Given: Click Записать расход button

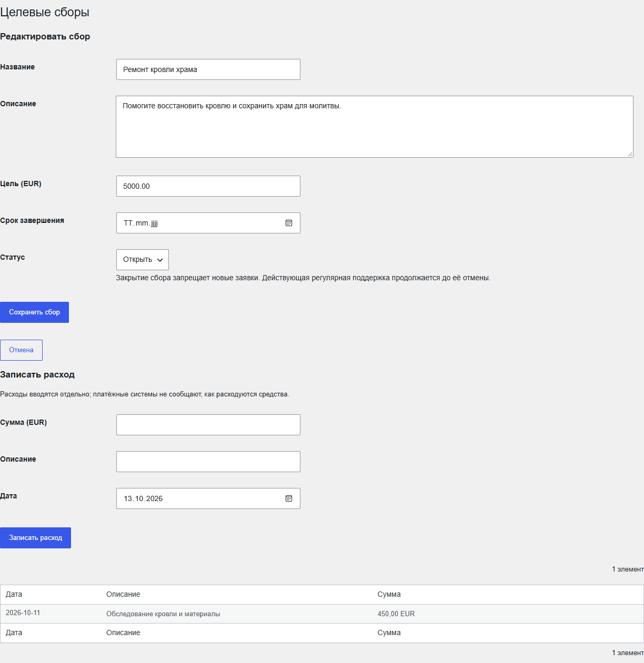Looking at the screenshot, I should point(35,538).
